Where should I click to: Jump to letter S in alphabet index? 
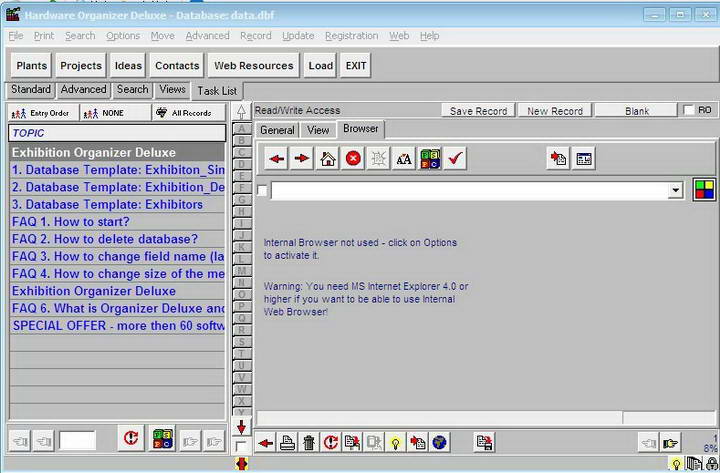click(x=242, y=342)
